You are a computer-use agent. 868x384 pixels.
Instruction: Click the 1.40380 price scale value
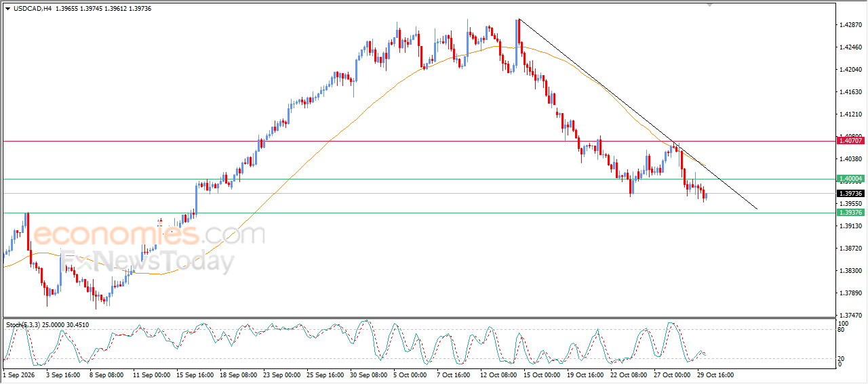[850, 159]
